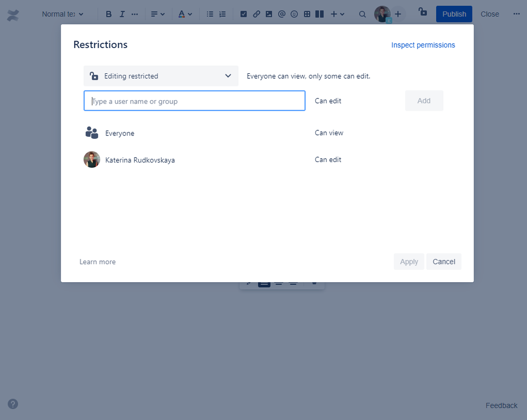527x420 pixels.
Task: Open Inspect permissions link
Action: 423,45
